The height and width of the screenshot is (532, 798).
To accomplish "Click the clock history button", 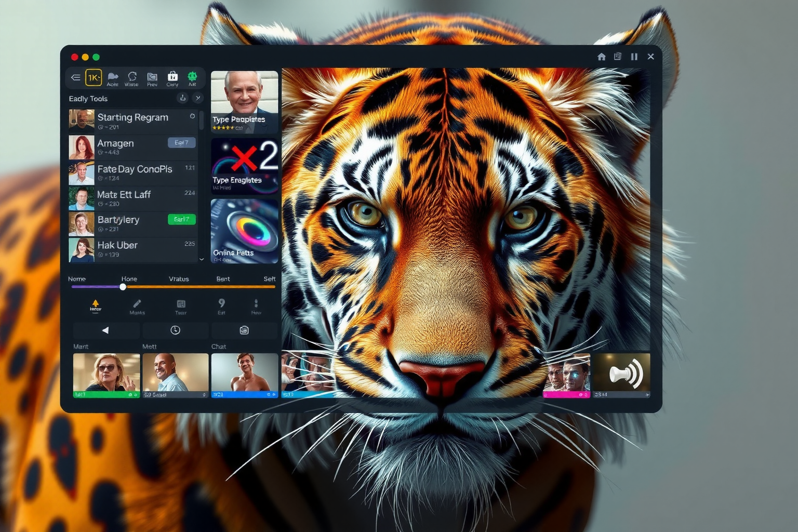I will click(175, 330).
